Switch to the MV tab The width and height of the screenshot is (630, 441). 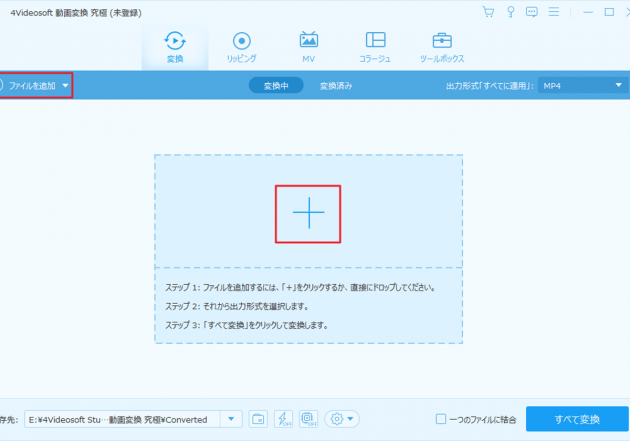click(x=309, y=47)
